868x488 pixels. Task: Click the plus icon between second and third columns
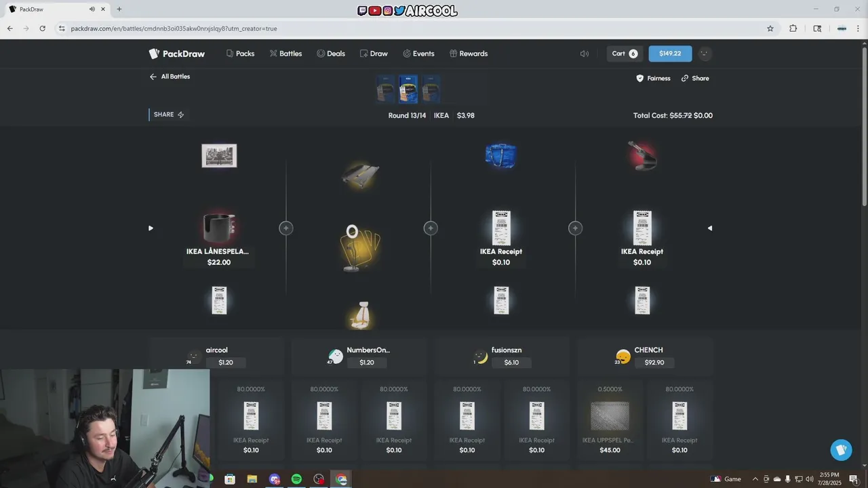coord(431,228)
